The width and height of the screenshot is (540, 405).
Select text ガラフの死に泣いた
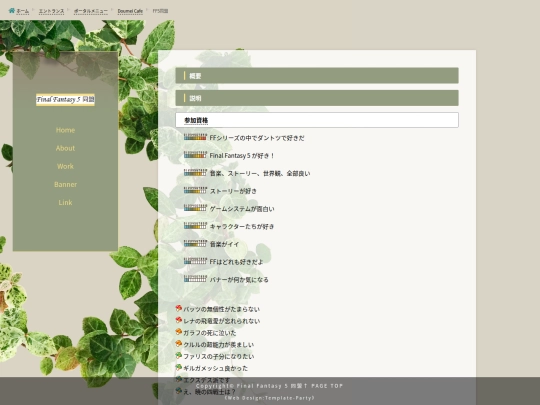(210, 333)
